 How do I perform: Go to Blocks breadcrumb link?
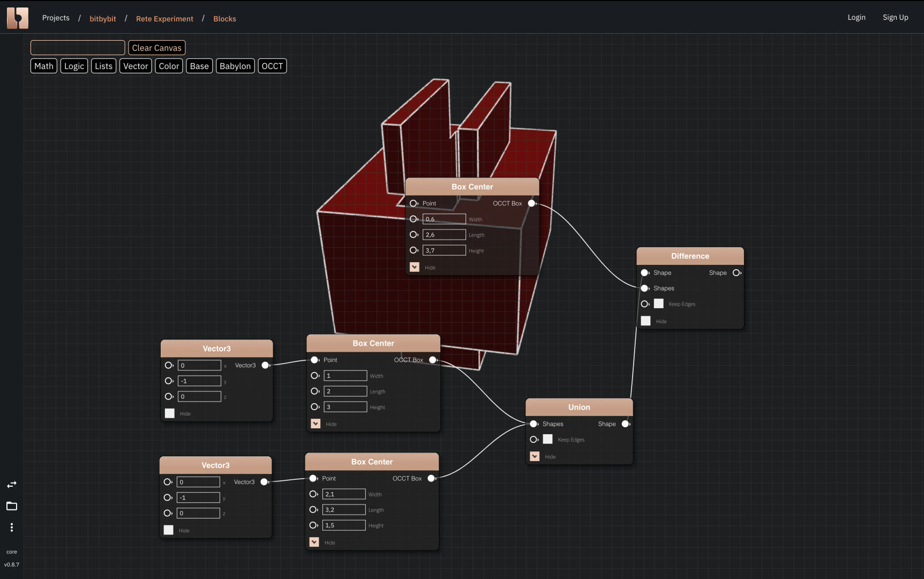coord(224,19)
